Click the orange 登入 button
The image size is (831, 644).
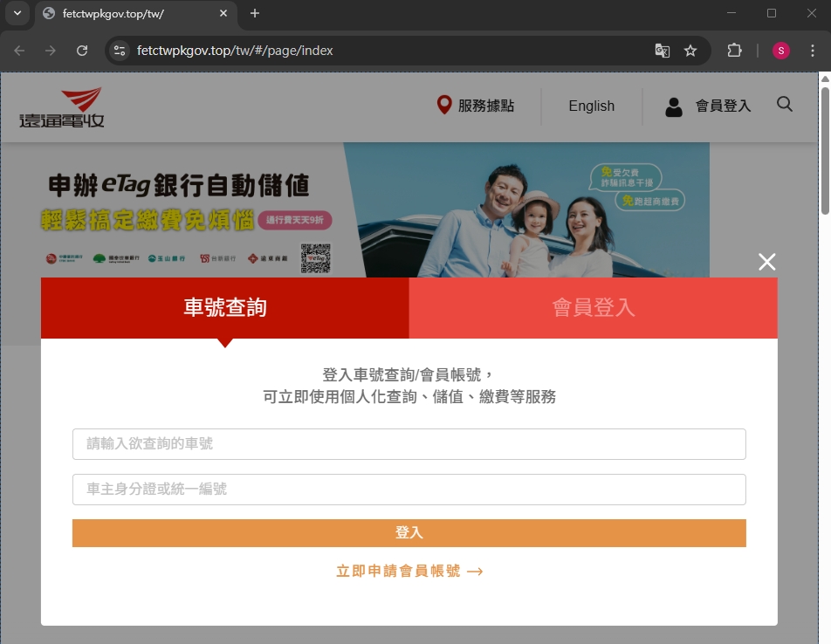pos(409,533)
